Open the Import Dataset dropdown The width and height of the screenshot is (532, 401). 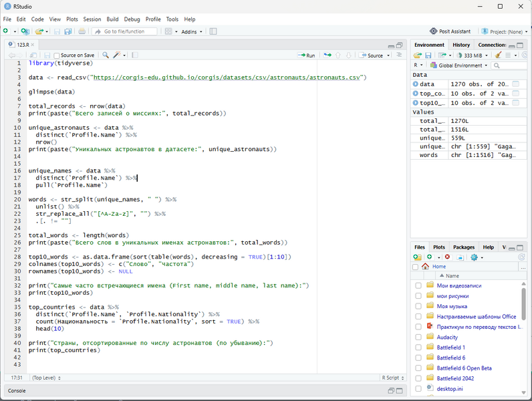coord(444,55)
